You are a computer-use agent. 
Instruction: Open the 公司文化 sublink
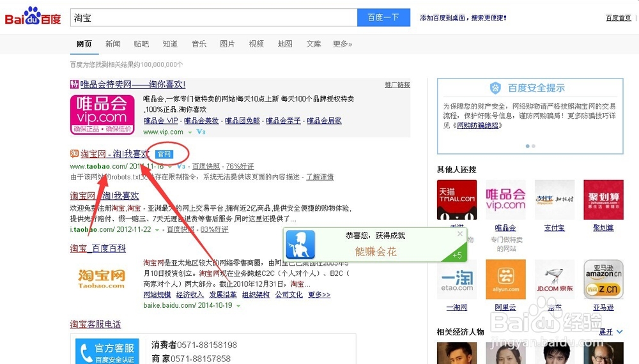pos(289,294)
